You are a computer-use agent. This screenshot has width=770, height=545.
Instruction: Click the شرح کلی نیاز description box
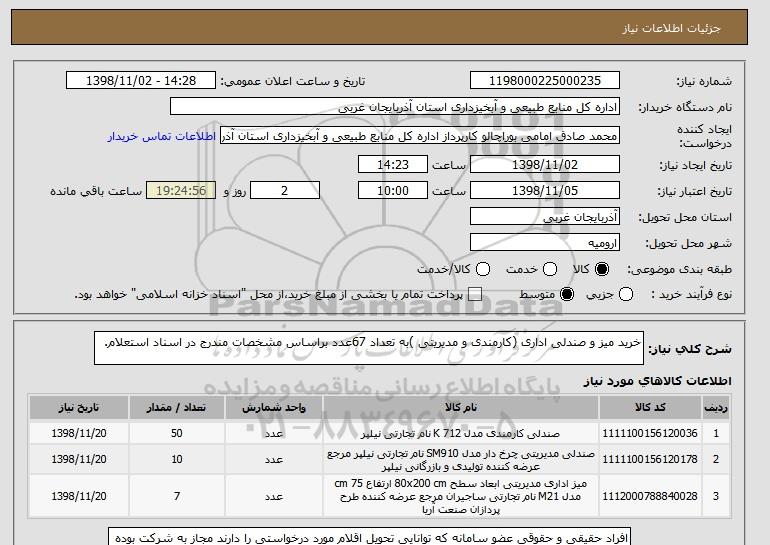pos(369,348)
